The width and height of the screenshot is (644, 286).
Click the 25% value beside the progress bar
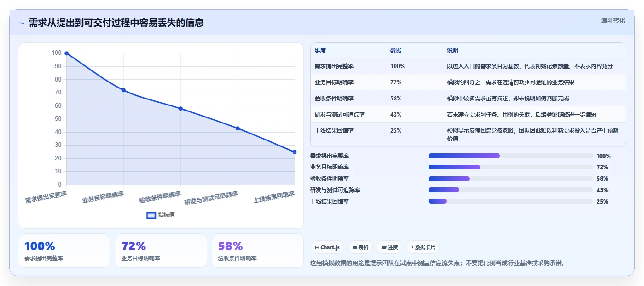(x=602, y=202)
